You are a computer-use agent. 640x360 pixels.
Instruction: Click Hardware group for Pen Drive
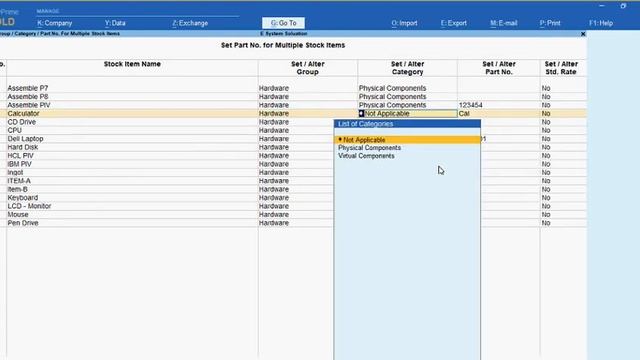point(273,223)
